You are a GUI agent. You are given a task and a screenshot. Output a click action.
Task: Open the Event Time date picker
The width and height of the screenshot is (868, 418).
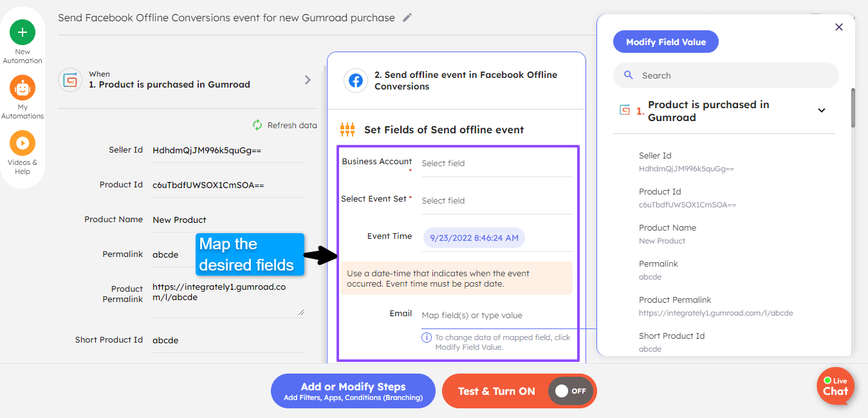[474, 237]
